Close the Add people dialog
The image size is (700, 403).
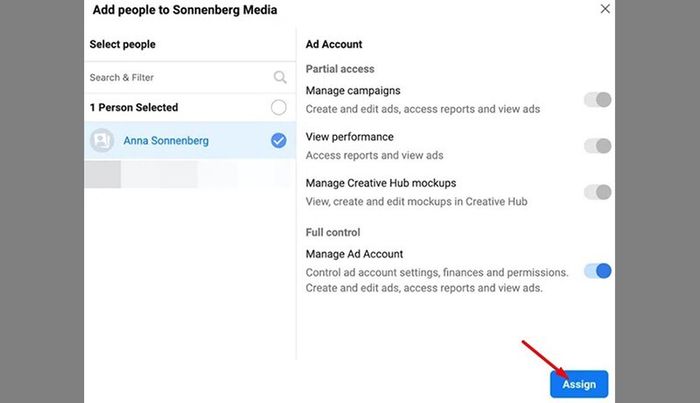click(605, 9)
